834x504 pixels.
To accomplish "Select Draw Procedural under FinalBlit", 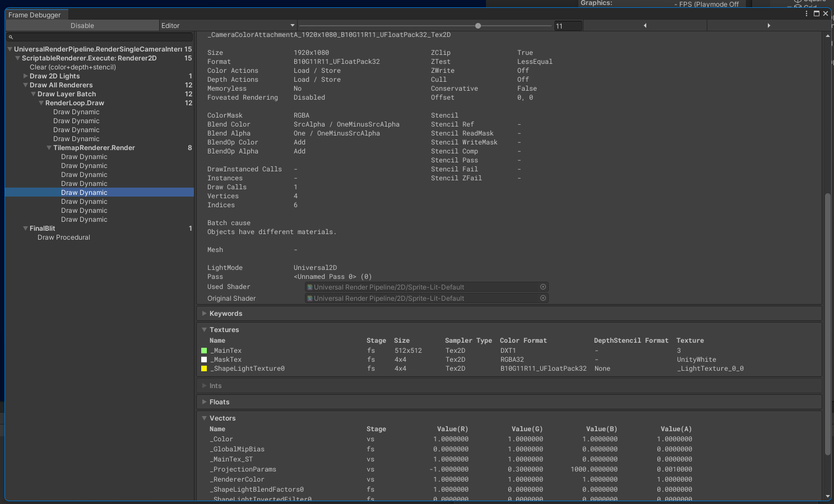I will (x=64, y=237).
